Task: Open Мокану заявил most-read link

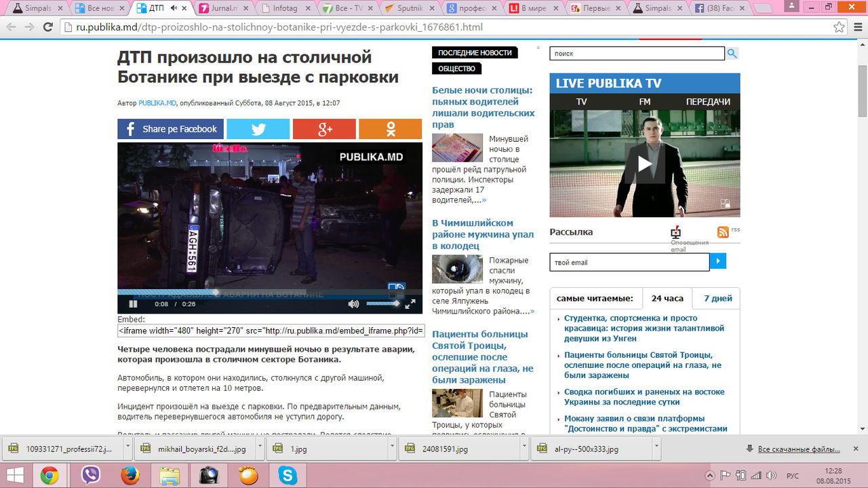Action: 646,424
